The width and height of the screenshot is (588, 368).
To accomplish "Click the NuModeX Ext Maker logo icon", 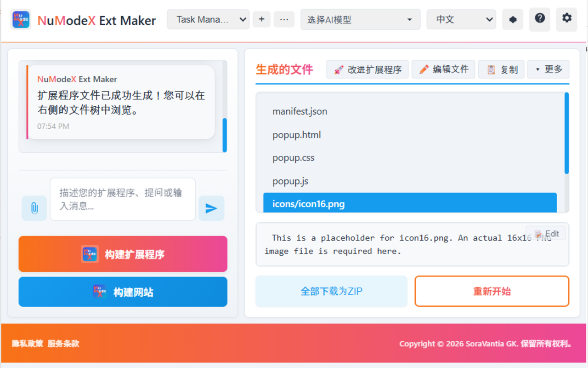I will click(x=20, y=20).
